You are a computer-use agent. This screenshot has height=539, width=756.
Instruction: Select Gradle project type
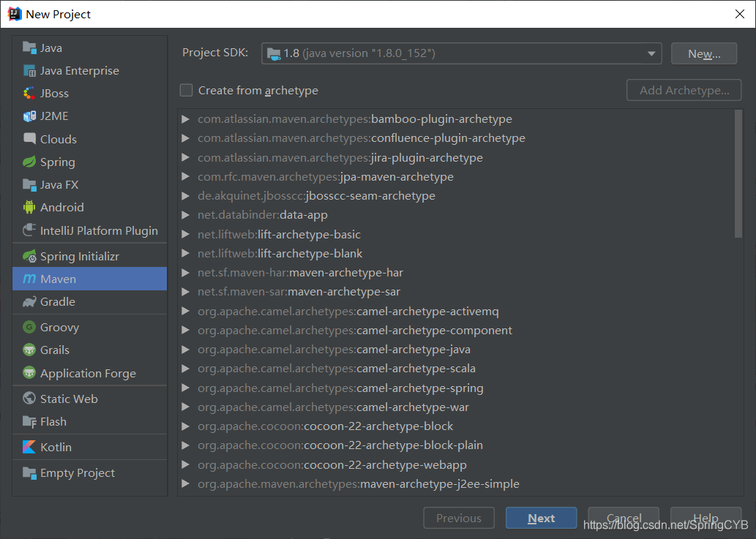(x=90, y=301)
